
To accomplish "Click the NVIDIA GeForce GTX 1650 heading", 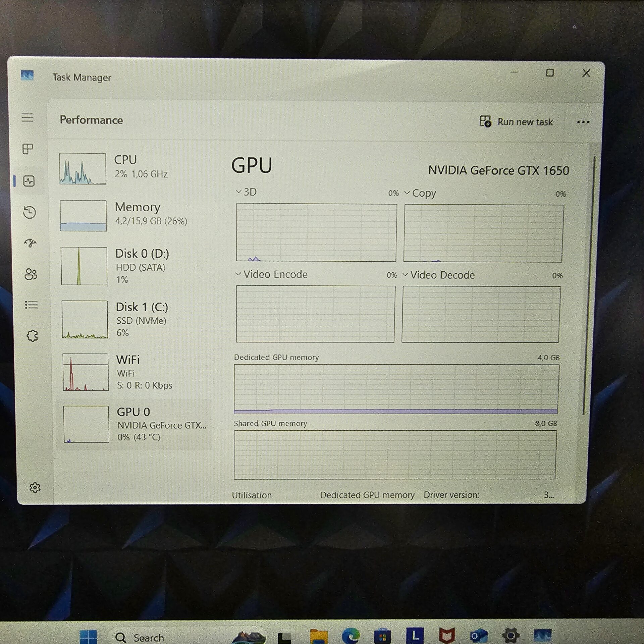I will coord(498,170).
